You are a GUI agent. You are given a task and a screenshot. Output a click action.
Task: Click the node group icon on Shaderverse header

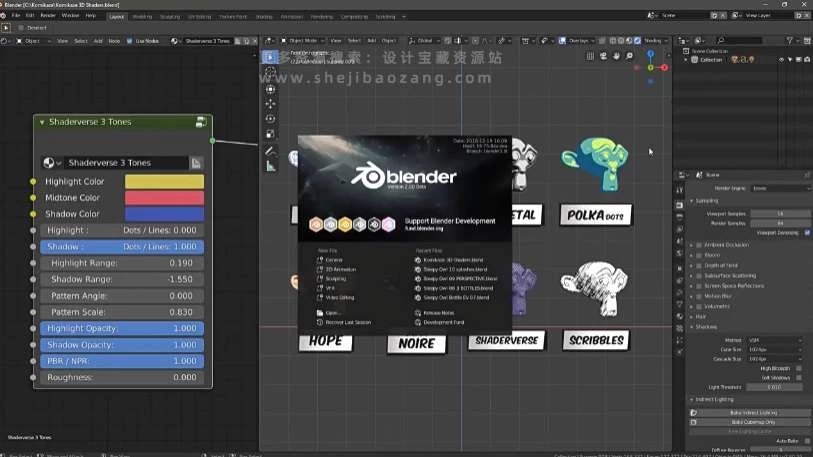[x=201, y=122]
